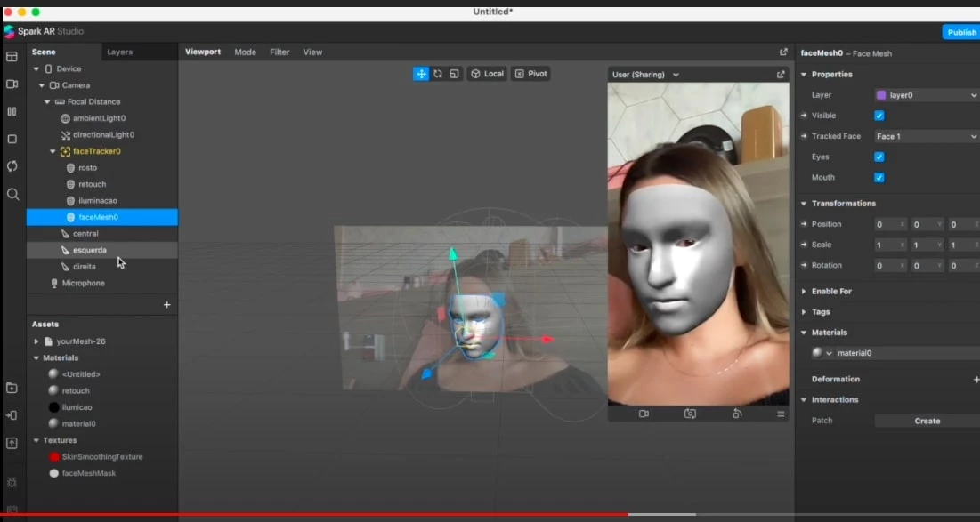Open the Filter menu in the viewport bar
The height and width of the screenshot is (522, 980).
[279, 52]
